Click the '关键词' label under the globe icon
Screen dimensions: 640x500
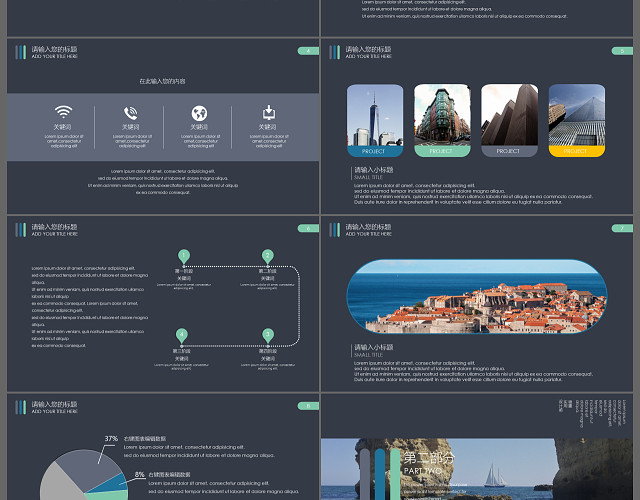click(199, 127)
